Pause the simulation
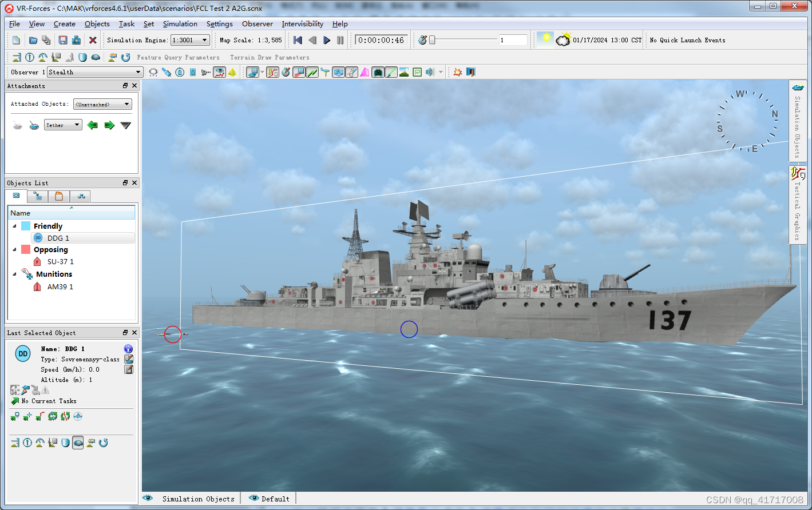The image size is (812, 510). point(340,40)
